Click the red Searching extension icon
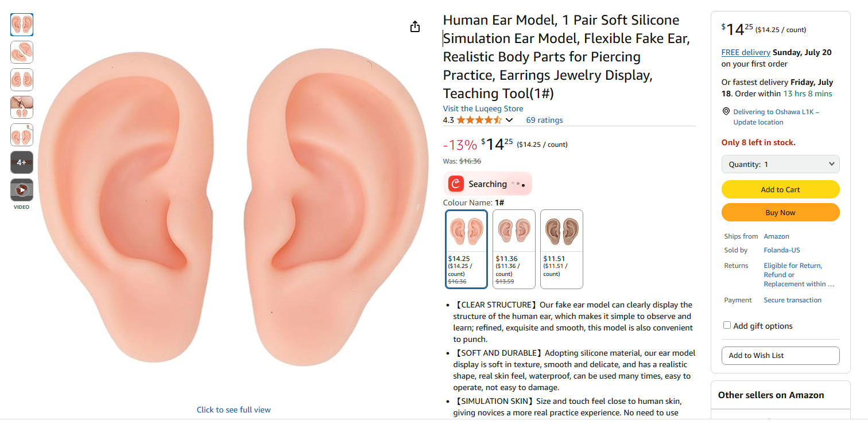Viewport: 868px width, 432px height. [456, 184]
